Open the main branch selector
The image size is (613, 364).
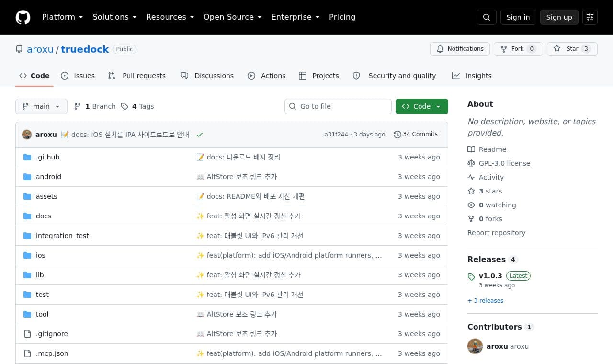click(41, 106)
